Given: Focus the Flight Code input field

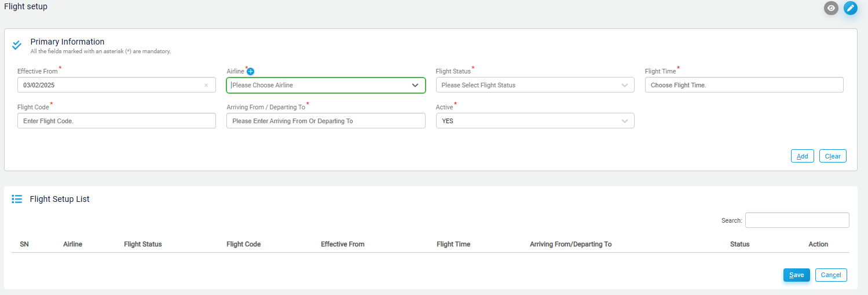Looking at the screenshot, I should [x=116, y=121].
